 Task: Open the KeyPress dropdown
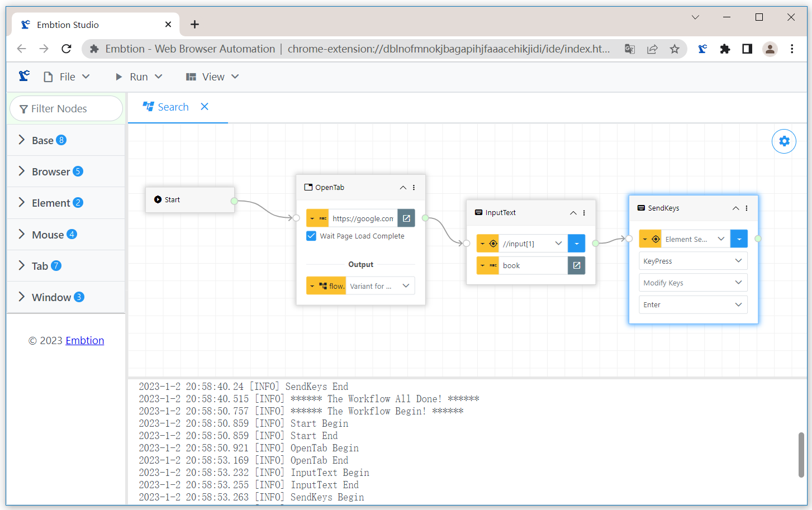pyautogui.click(x=693, y=261)
